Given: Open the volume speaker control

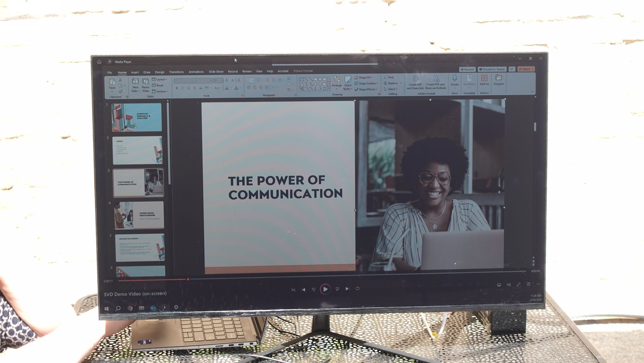Looking at the screenshot, I should 508,285.
